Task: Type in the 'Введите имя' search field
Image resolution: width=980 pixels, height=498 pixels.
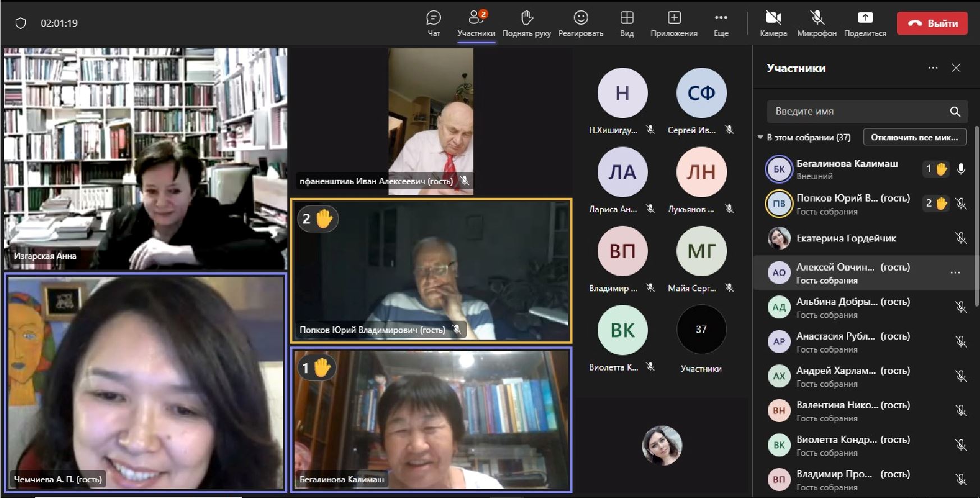Action: (x=859, y=112)
